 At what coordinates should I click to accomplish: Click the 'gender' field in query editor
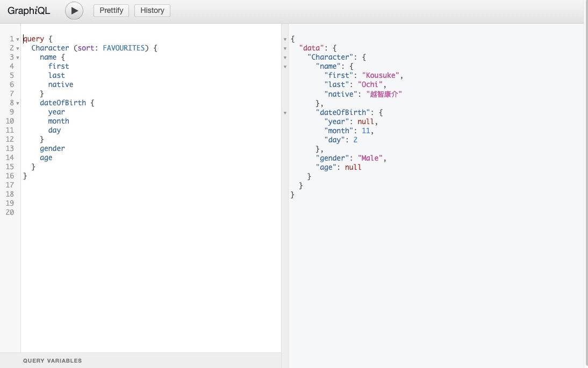pos(52,148)
